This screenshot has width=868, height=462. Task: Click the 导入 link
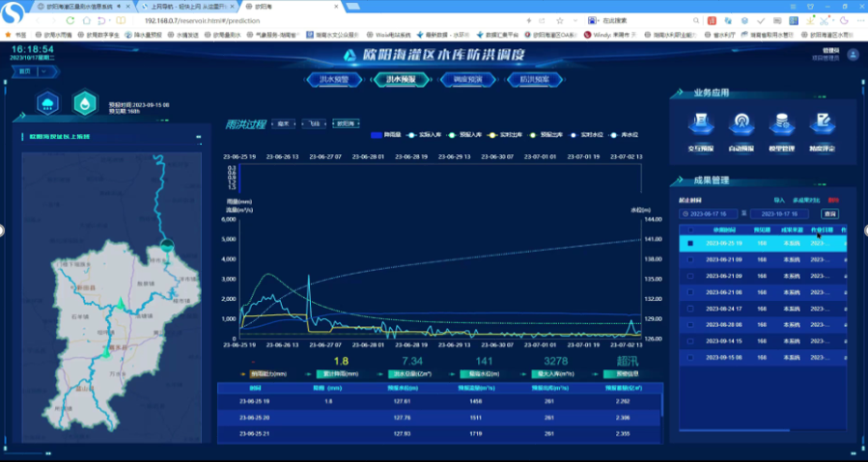[779, 201]
